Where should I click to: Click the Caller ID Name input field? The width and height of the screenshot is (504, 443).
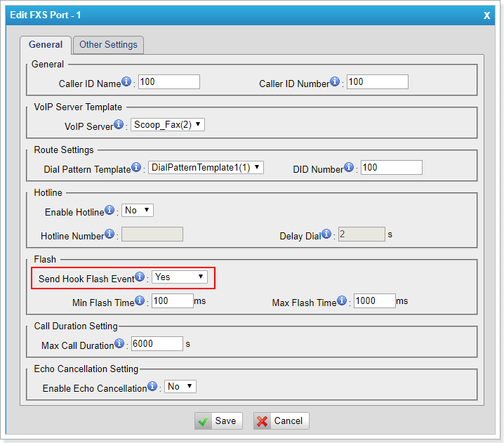[x=169, y=81]
